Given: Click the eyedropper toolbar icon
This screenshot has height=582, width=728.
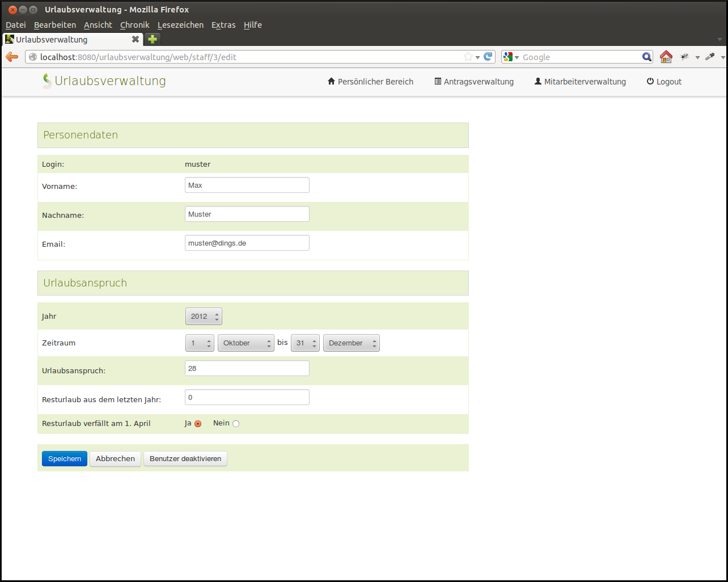Looking at the screenshot, I should (710, 57).
